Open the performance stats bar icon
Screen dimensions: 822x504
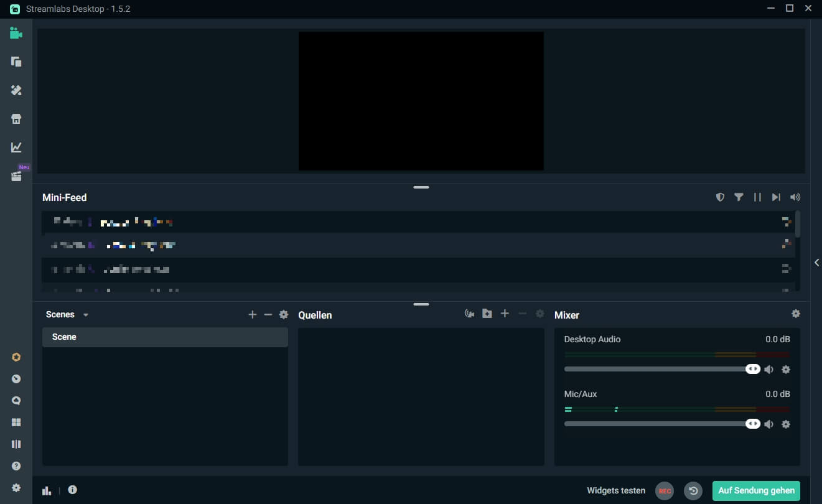click(47, 490)
